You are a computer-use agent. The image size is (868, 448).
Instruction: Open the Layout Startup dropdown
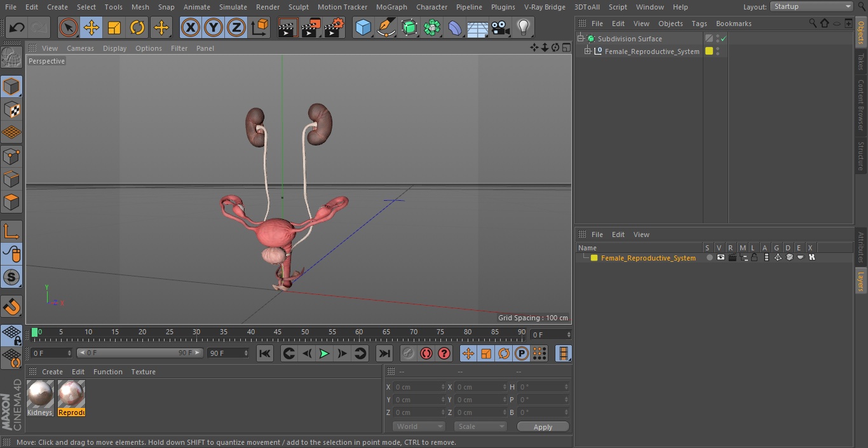coord(811,6)
